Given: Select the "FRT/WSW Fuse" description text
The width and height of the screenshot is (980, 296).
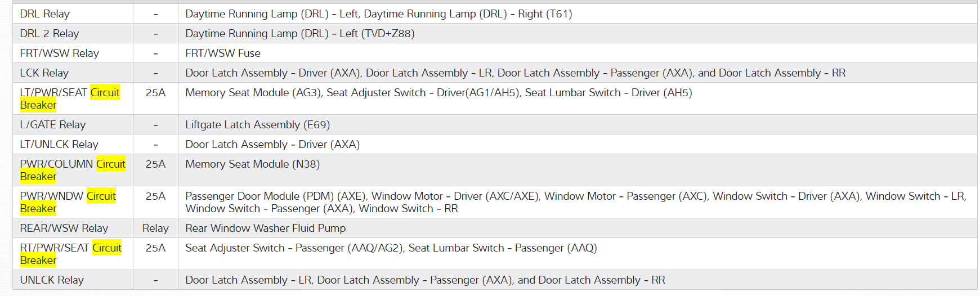Looking at the screenshot, I should tap(223, 53).
